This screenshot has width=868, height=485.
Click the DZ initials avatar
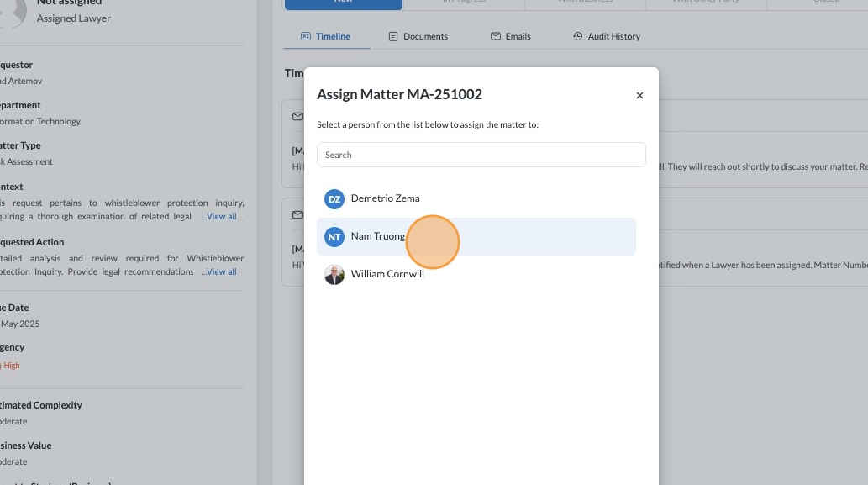tap(334, 199)
